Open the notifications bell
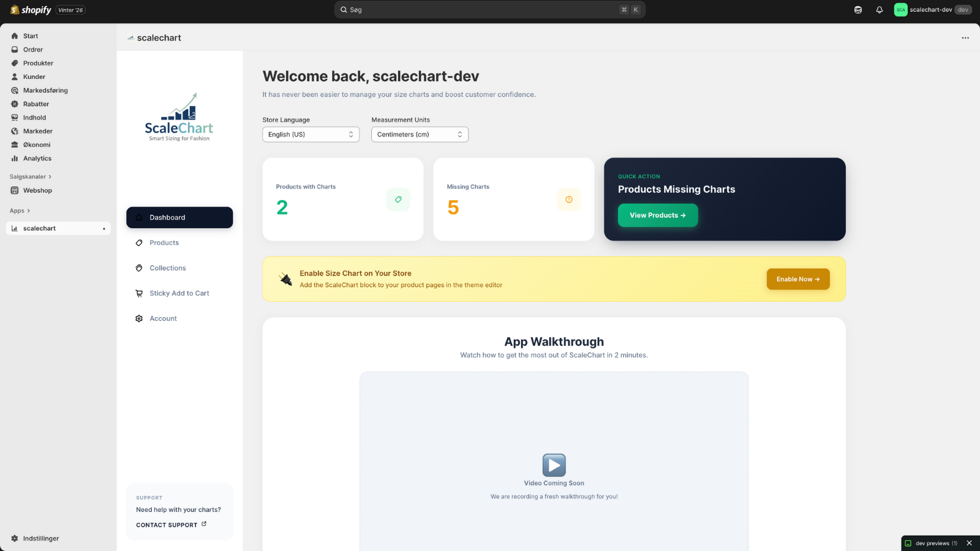The image size is (980, 551). 880,10
